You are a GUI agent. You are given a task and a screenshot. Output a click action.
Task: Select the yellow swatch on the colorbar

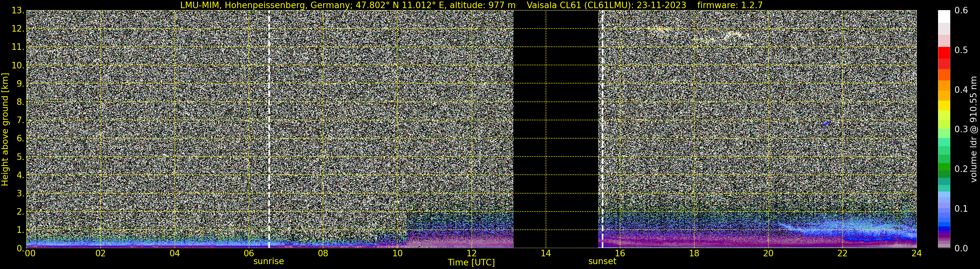[944, 106]
